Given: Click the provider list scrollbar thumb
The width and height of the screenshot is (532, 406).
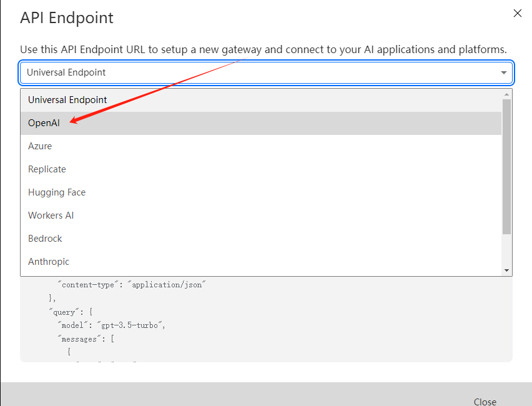Looking at the screenshot, I should (506, 166).
